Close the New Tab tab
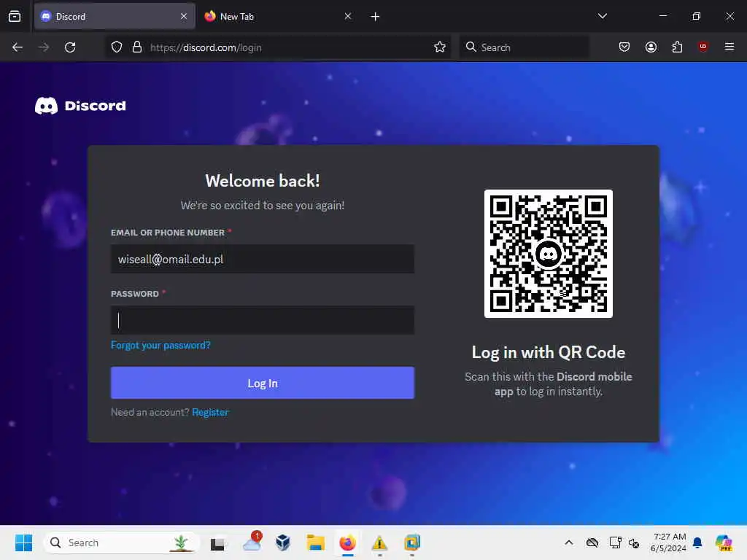 348,16
